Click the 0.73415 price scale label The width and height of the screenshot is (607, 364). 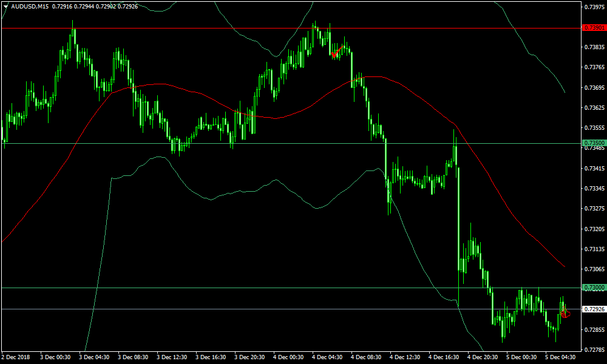coord(594,169)
